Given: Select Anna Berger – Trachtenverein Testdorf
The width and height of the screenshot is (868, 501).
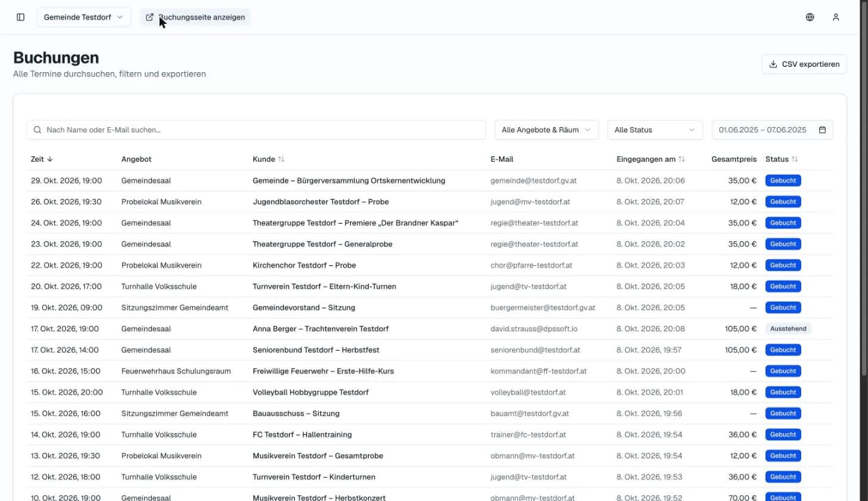Looking at the screenshot, I should point(321,329).
